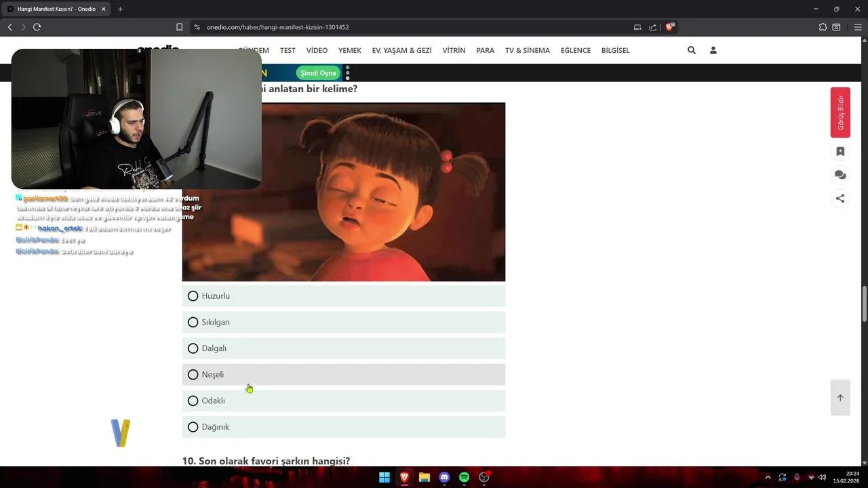Share the article with side share icon

[840, 199]
